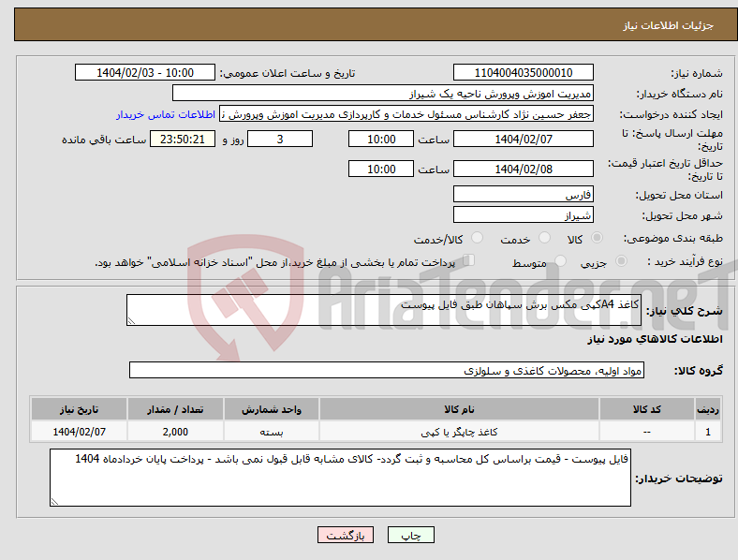
Task: Click the price validity date 1404/02/08 field
Action: [x=523, y=169]
